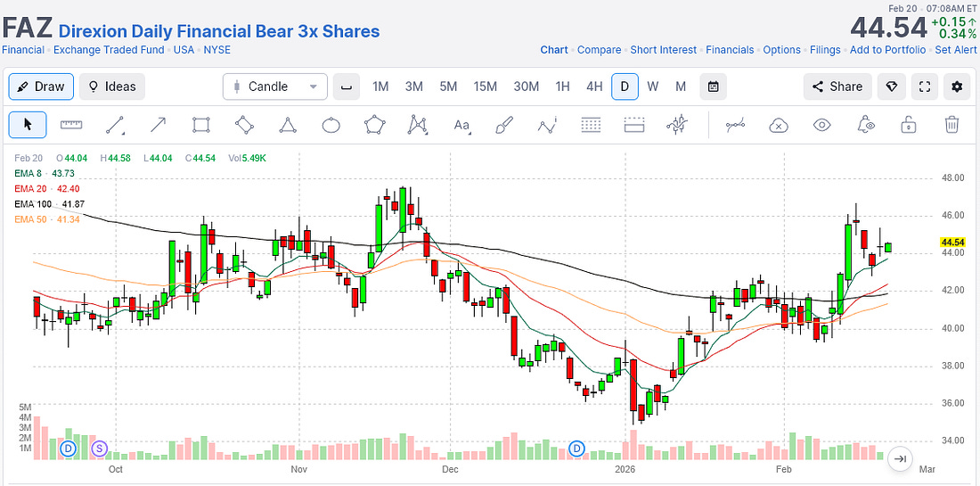Screen dimensions: 980x486
Task: Enter fullscreen chart mode
Action: click(925, 86)
